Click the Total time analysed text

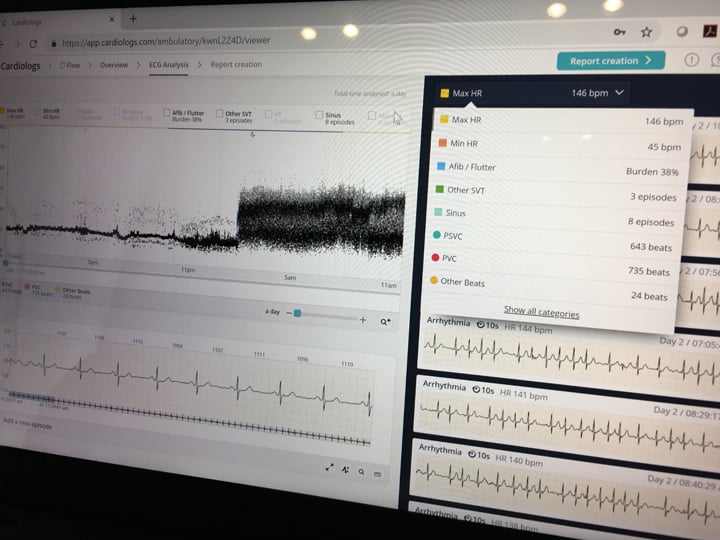click(370, 94)
